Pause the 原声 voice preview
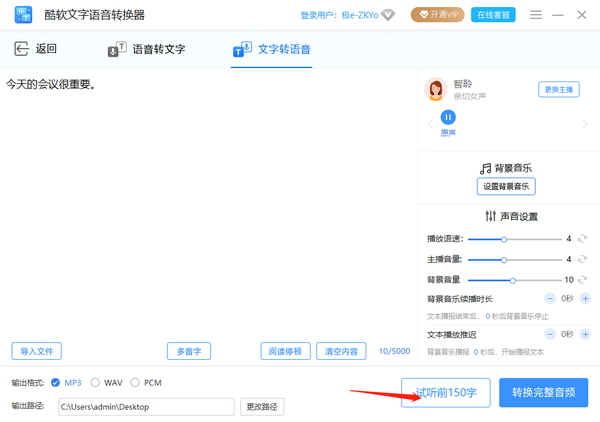 pos(448,117)
